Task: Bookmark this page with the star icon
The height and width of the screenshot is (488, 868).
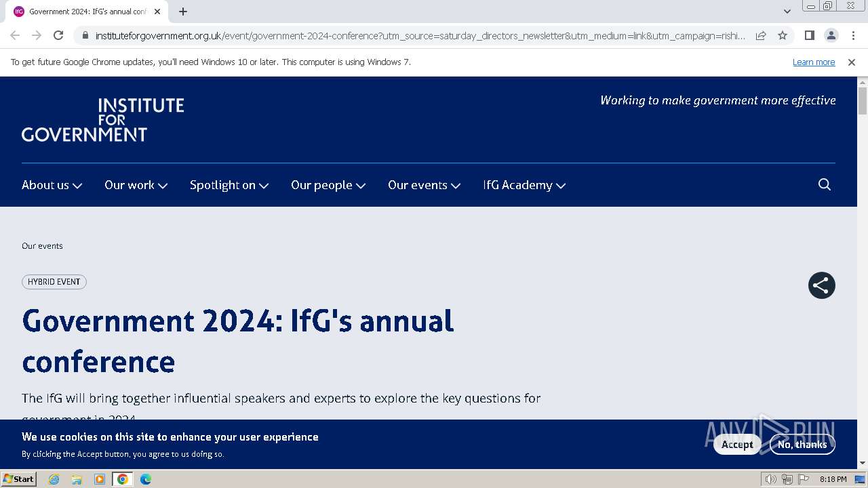Action: (783, 35)
